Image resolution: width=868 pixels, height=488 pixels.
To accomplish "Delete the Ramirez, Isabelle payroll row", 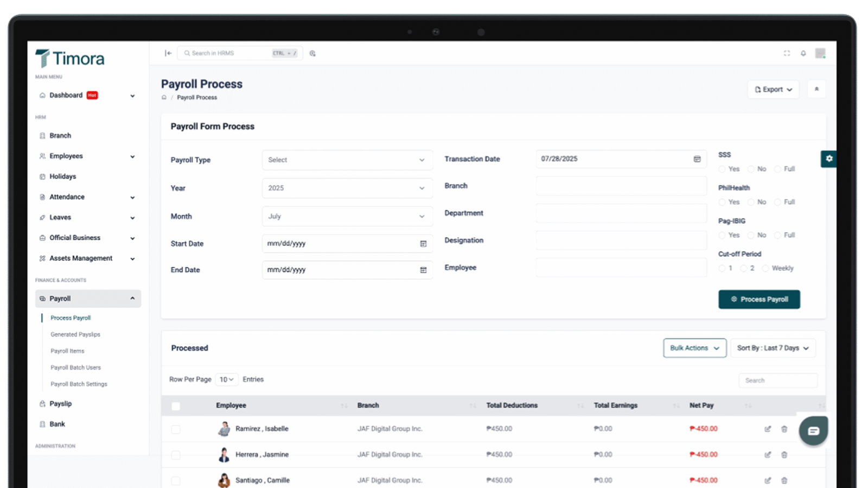I will tap(784, 429).
